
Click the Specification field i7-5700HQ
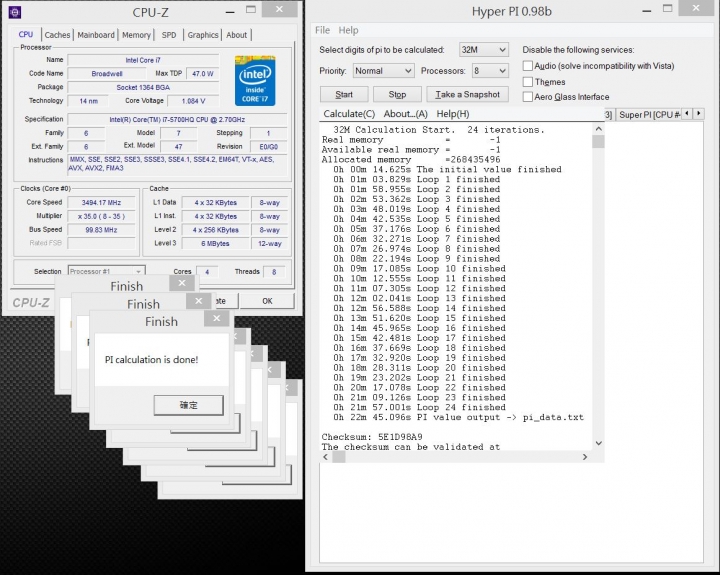(177, 119)
